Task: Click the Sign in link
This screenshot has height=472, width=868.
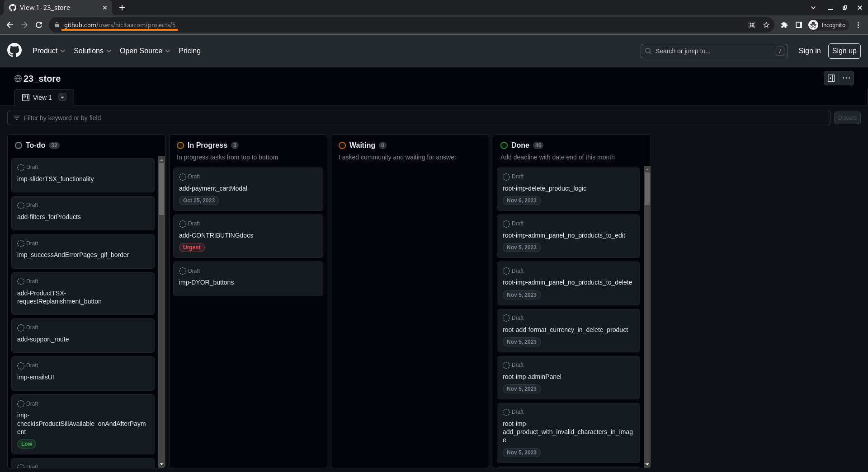Action: pyautogui.click(x=809, y=51)
